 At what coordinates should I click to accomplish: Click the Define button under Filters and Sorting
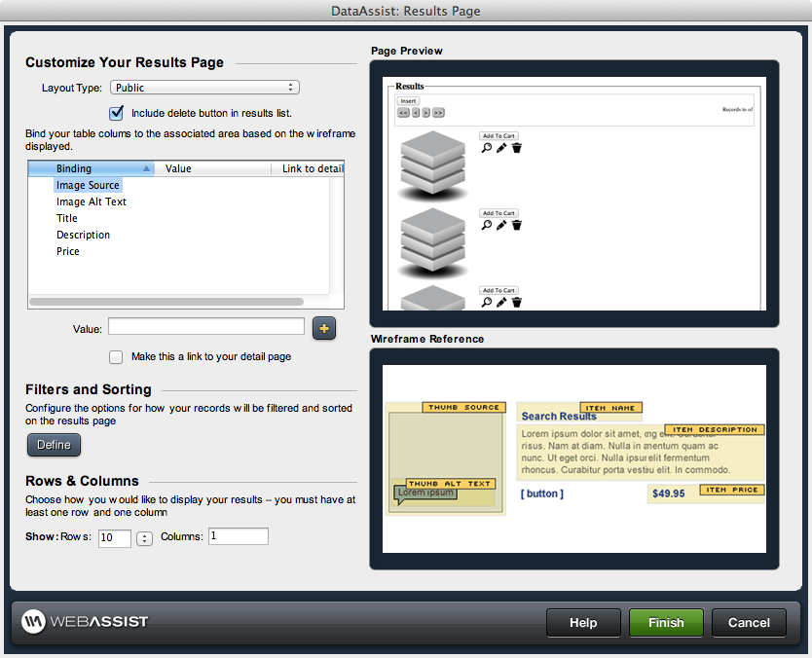pyautogui.click(x=53, y=444)
